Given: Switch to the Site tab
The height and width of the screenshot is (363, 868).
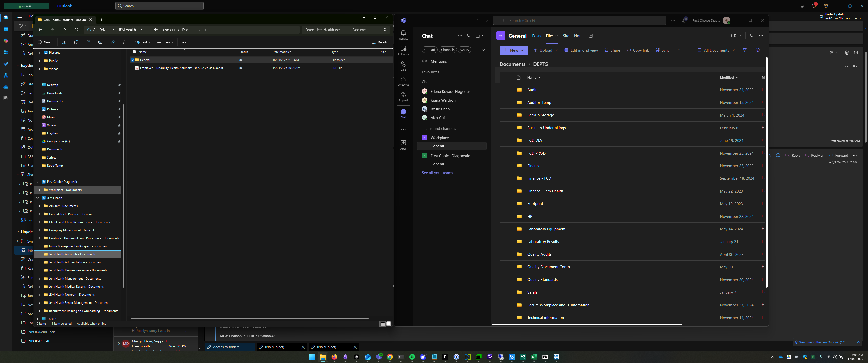Looking at the screenshot, I should pyautogui.click(x=566, y=36).
